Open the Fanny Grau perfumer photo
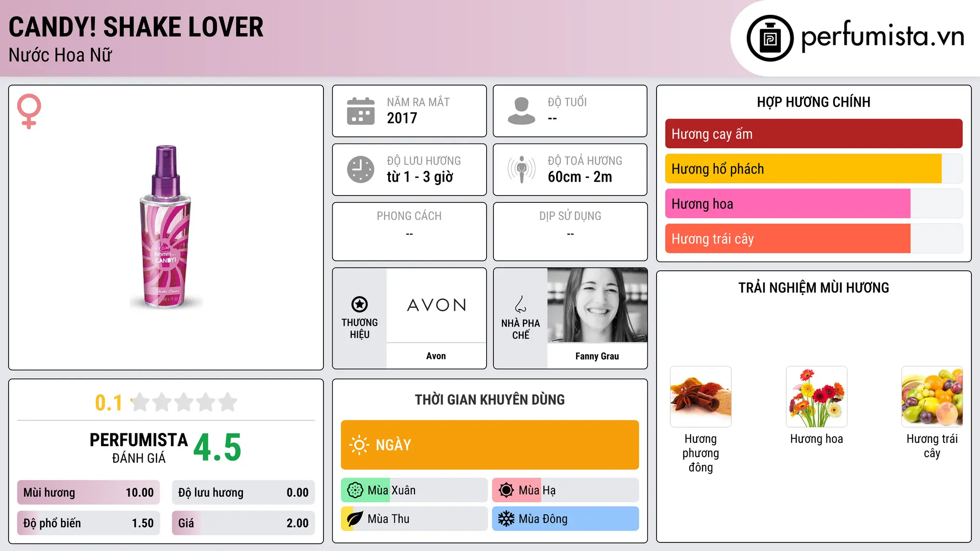The height and width of the screenshot is (551, 980). [597, 305]
